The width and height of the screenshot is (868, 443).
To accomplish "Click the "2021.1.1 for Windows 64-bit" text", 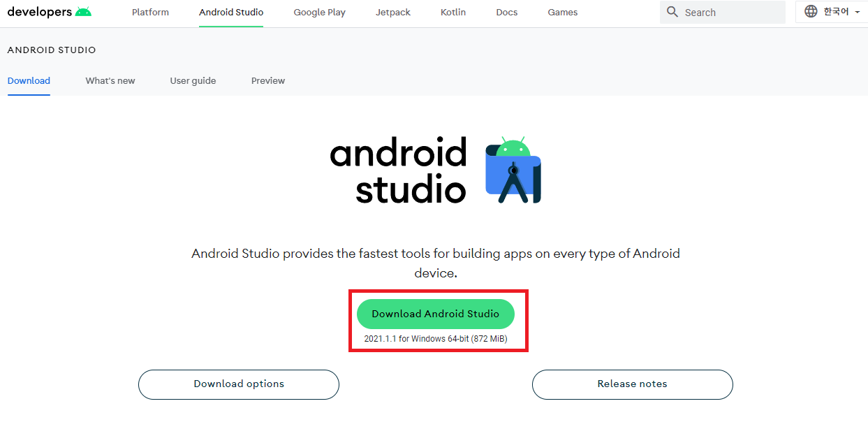I will [x=416, y=339].
